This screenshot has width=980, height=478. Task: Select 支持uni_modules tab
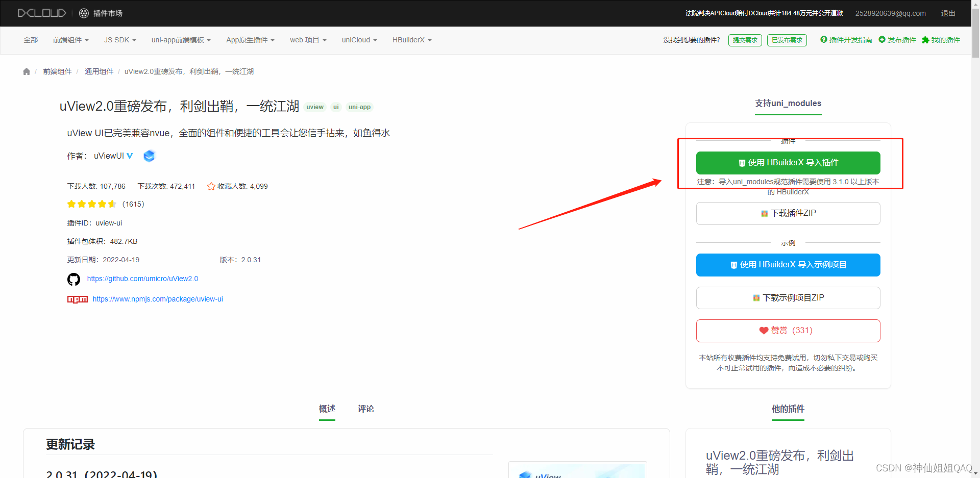pos(788,104)
